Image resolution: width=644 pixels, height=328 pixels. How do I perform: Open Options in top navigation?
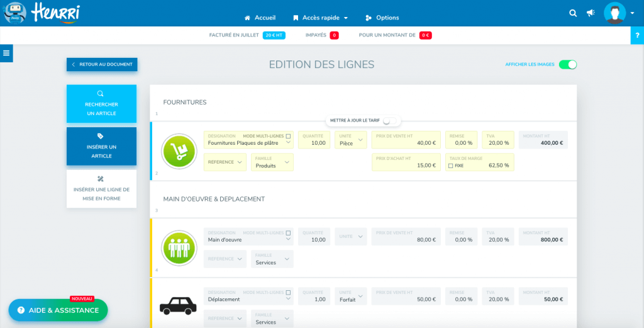point(382,18)
